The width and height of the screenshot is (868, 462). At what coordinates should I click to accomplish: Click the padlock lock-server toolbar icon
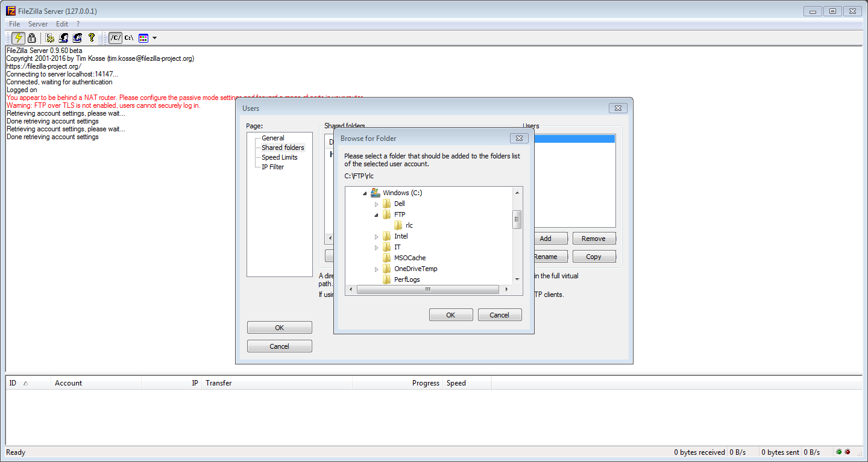(x=31, y=38)
